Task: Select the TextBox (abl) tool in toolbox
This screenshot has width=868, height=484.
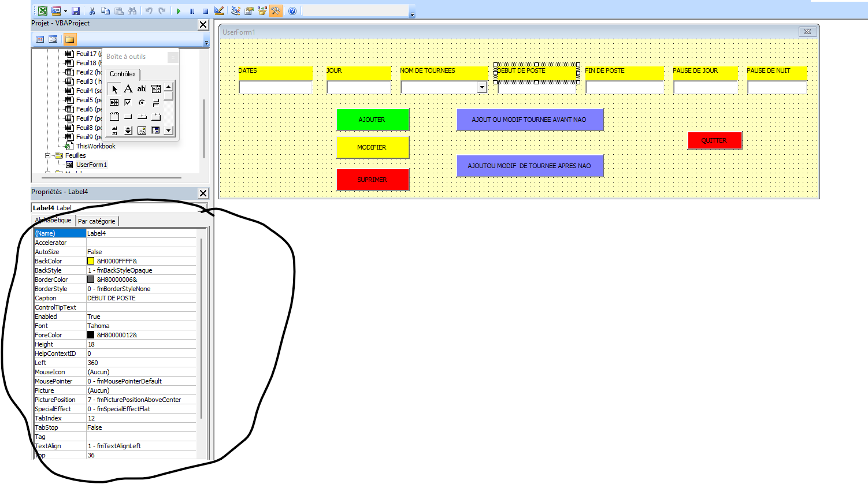Action: pyautogui.click(x=142, y=89)
